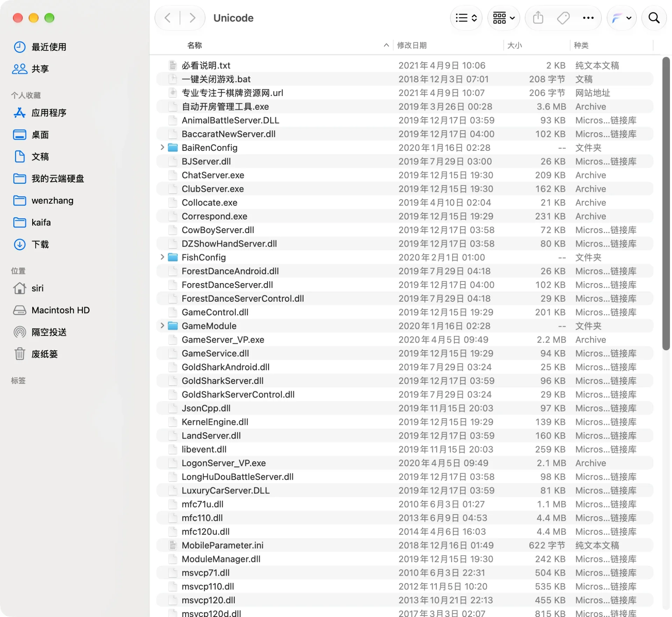Sort by the 大小 column header
The width and height of the screenshot is (672, 617).
(514, 45)
